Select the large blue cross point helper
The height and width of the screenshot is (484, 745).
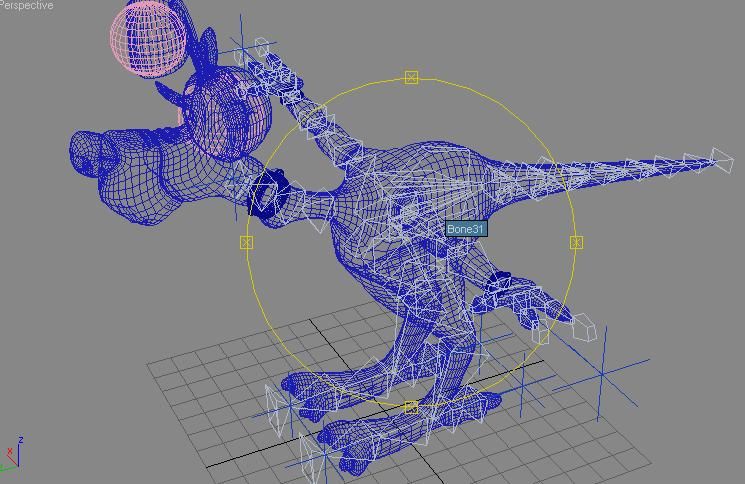tap(602, 375)
